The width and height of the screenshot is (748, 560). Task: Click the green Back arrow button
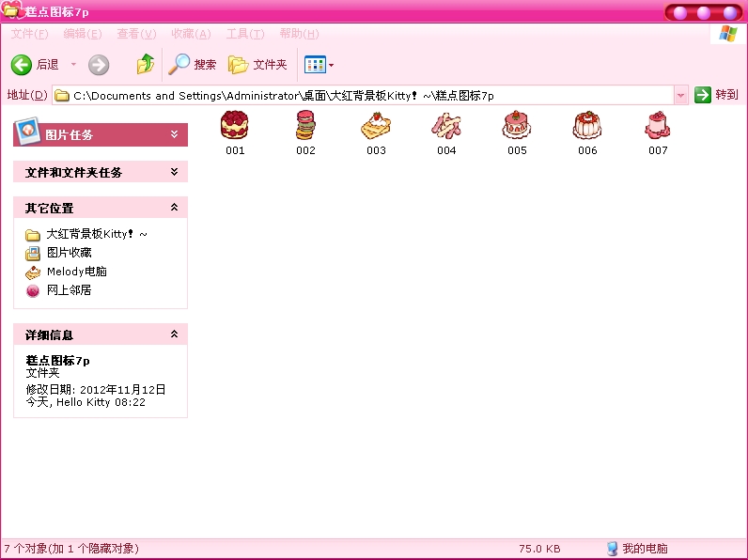(x=22, y=65)
